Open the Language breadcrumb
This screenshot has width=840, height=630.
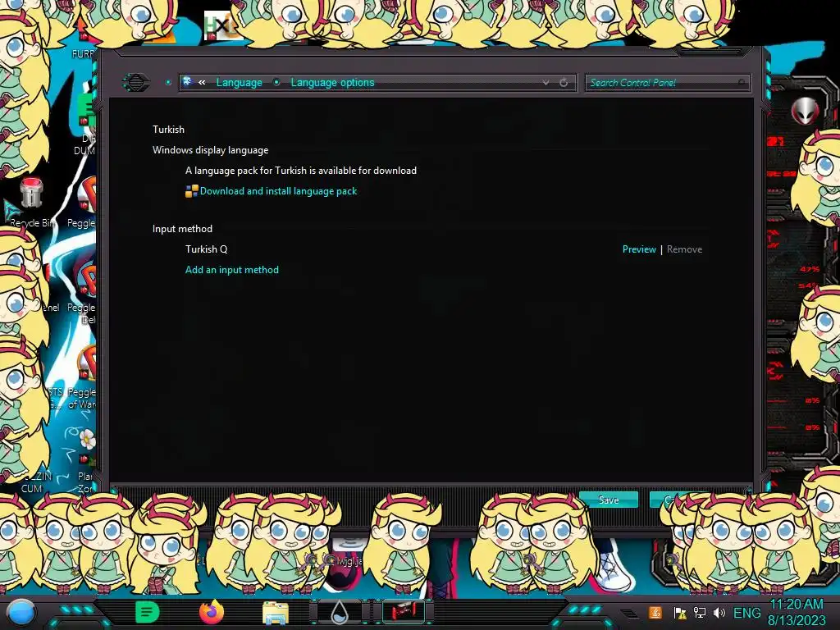pyautogui.click(x=239, y=83)
